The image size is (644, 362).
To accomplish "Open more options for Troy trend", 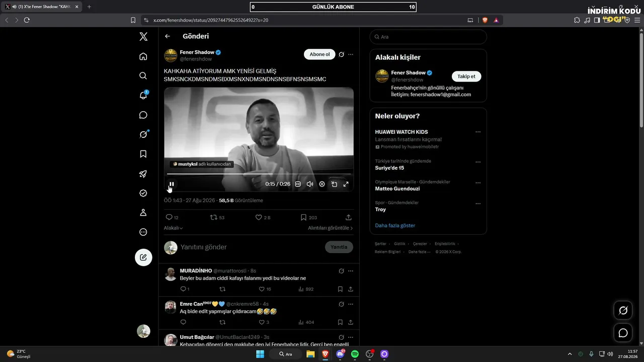I will pyautogui.click(x=478, y=204).
